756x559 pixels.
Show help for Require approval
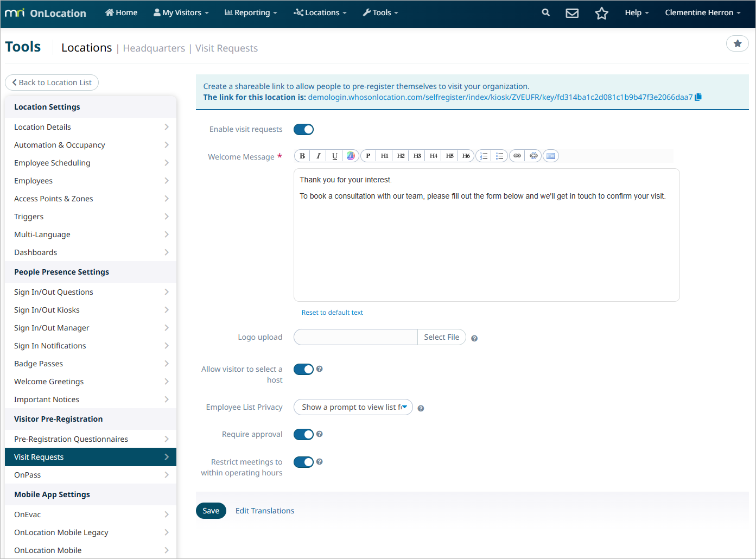click(x=320, y=434)
